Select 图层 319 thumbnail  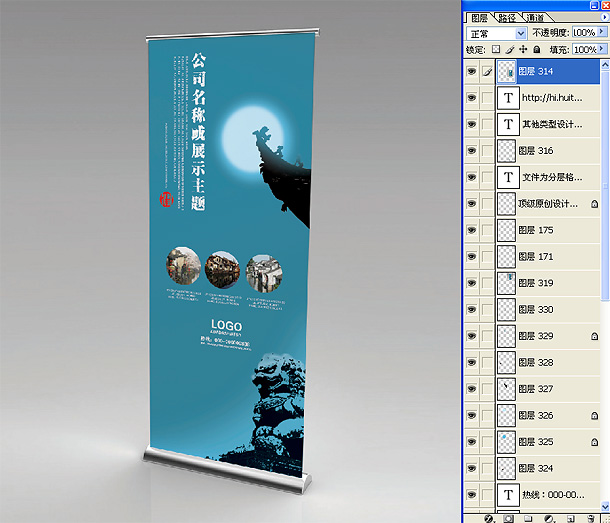pyautogui.click(x=507, y=283)
